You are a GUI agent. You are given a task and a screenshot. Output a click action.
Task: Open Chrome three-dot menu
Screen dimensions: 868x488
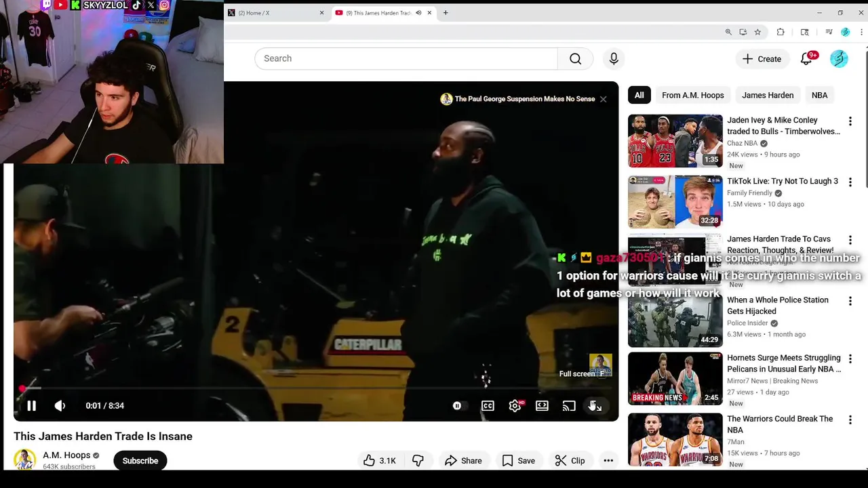(862, 32)
